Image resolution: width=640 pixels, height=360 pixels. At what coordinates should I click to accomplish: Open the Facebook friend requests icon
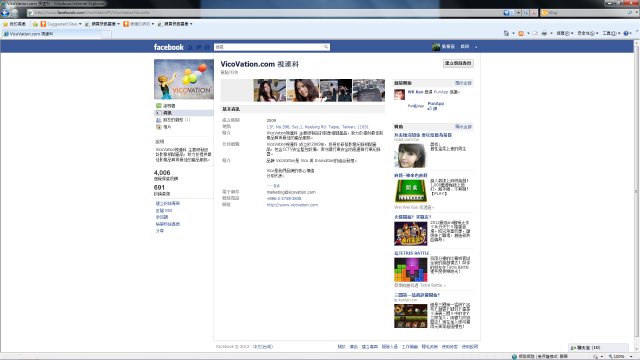tap(190, 47)
